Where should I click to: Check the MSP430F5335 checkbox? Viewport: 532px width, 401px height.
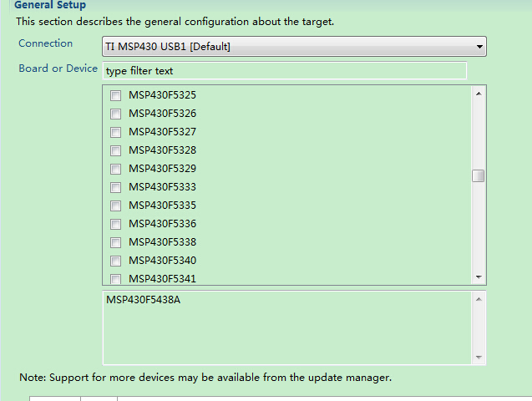(x=115, y=206)
